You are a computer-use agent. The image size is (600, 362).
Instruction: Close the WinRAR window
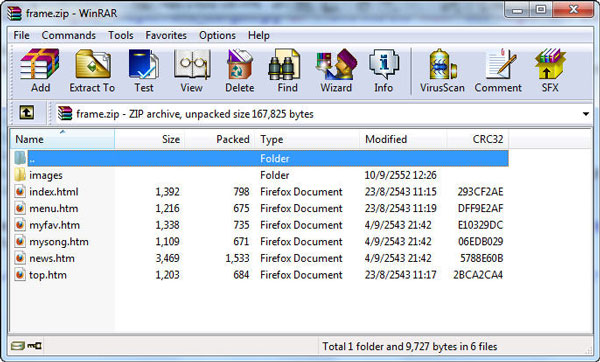coord(573,10)
